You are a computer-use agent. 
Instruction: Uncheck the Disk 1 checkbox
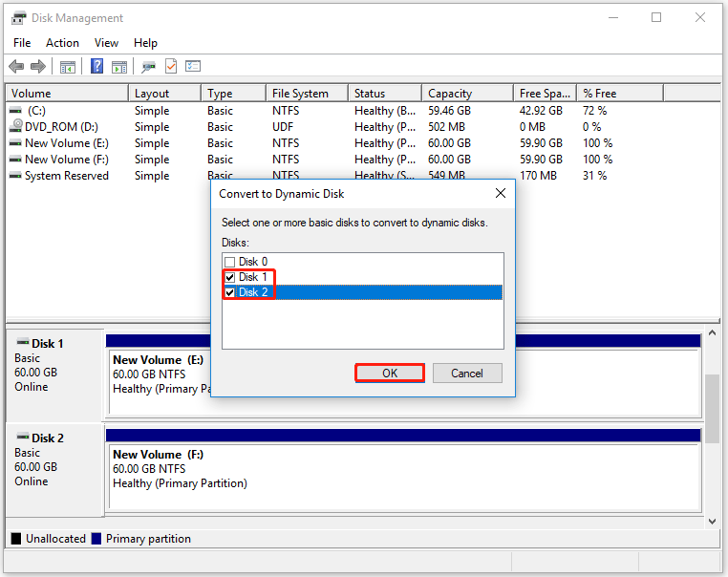(x=230, y=277)
